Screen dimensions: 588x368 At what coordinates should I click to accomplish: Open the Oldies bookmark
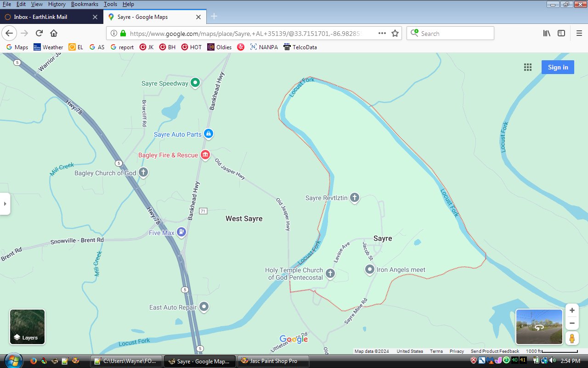point(220,47)
